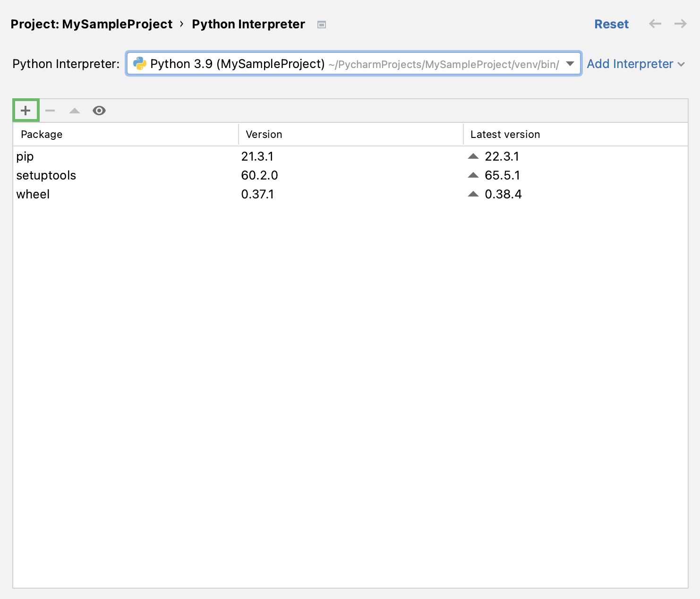Click the install package plus icon

click(26, 110)
